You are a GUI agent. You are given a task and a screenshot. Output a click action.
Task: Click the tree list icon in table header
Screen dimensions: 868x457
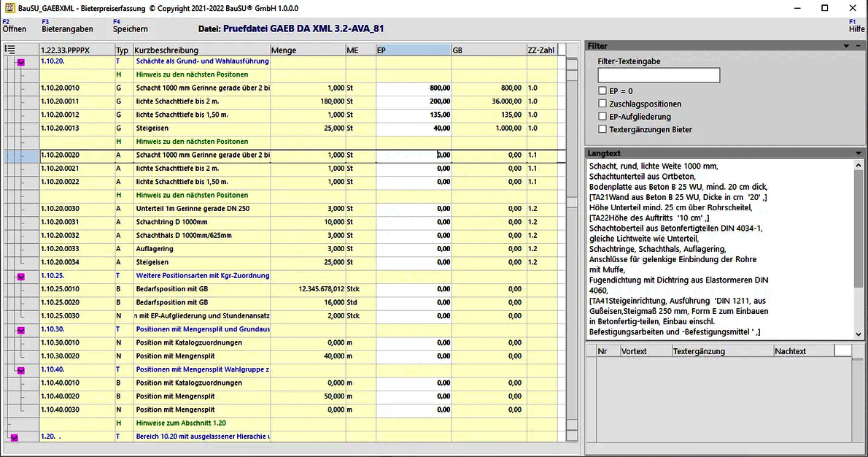[9, 50]
